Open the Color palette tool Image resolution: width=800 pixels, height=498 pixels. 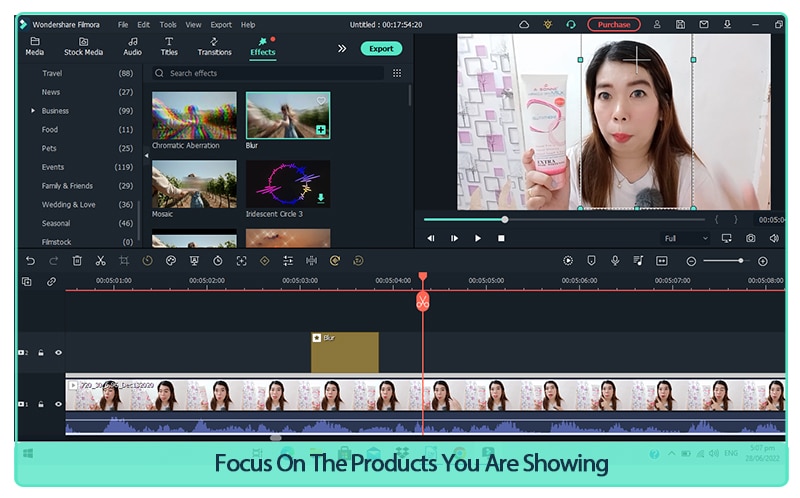pos(171,261)
